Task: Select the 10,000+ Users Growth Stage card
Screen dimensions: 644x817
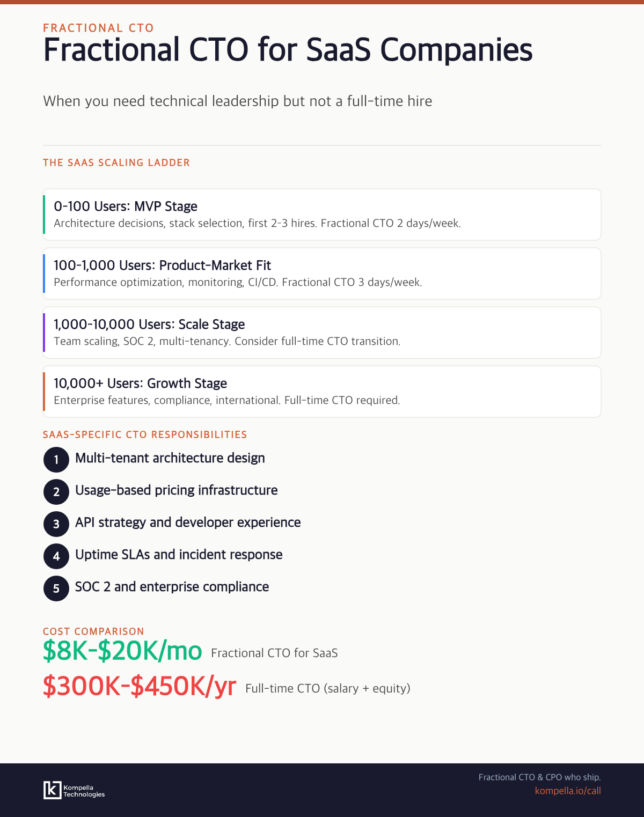Action: (322, 392)
